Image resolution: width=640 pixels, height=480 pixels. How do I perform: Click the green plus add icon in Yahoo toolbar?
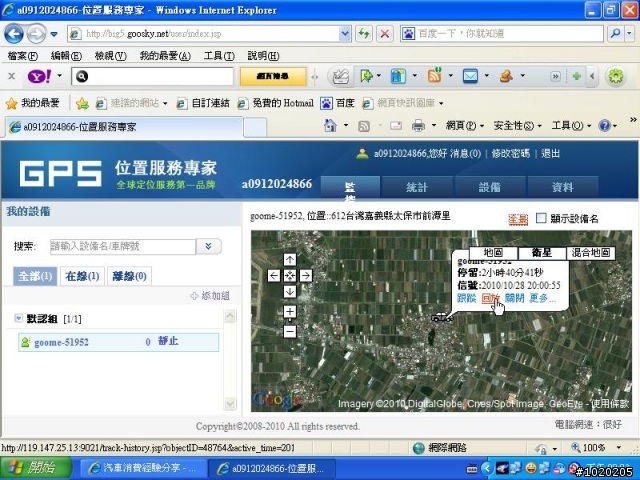click(x=577, y=76)
